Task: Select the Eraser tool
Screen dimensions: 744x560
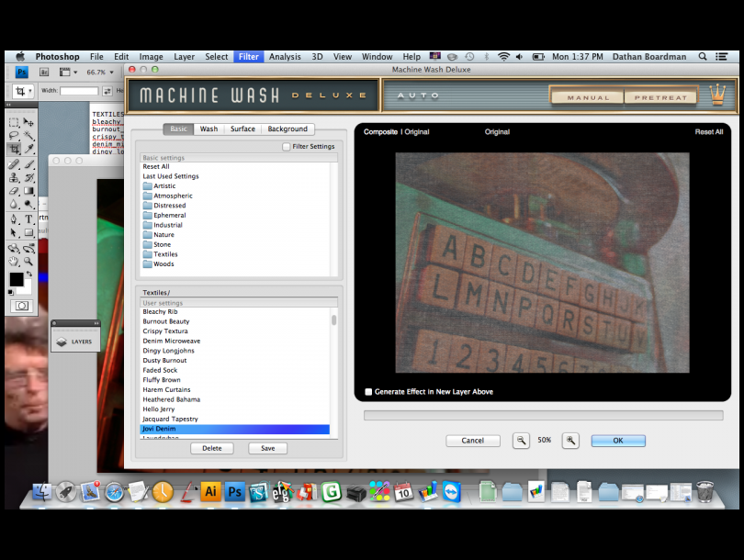Action: [14, 191]
